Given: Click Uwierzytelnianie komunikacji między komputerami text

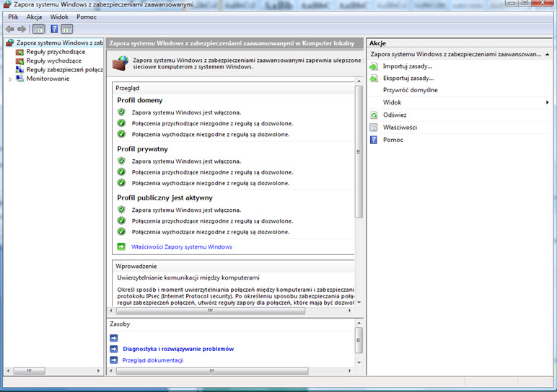Looking at the screenshot, I should pos(188,277).
